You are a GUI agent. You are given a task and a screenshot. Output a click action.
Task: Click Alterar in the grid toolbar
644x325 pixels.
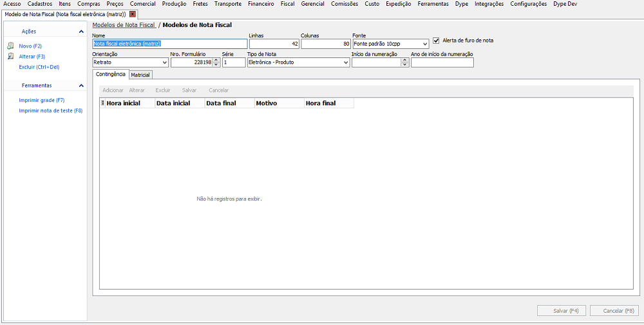137,90
